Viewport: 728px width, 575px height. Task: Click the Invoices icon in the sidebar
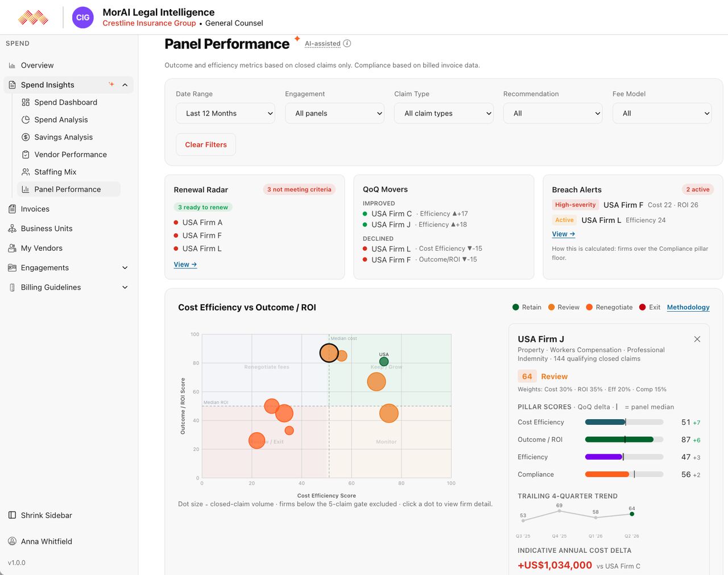(12, 209)
